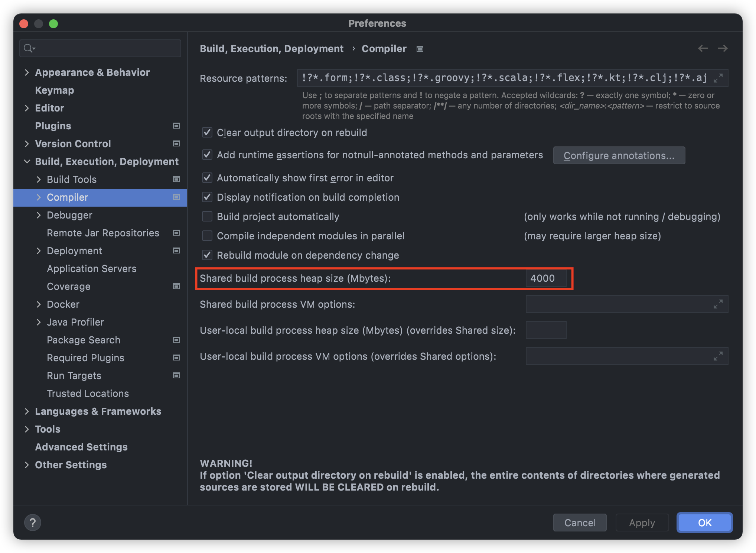Expand Version Control section
The width and height of the screenshot is (756, 553).
tap(27, 143)
